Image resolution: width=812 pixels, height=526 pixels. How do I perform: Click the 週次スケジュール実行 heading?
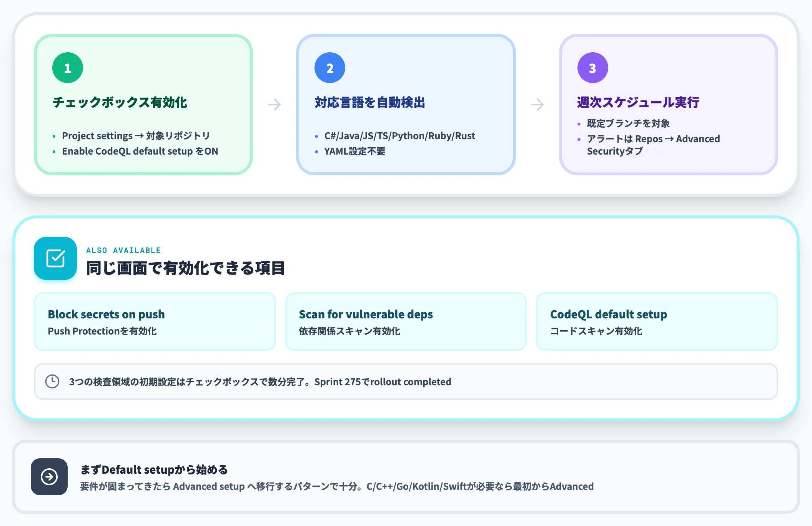click(638, 102)
